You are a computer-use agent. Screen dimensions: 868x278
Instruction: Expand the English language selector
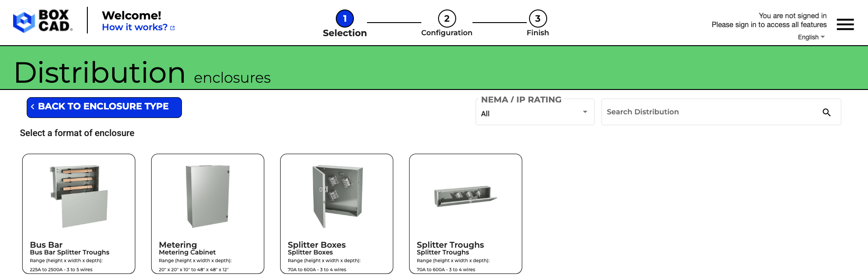[x=811, y=37]
